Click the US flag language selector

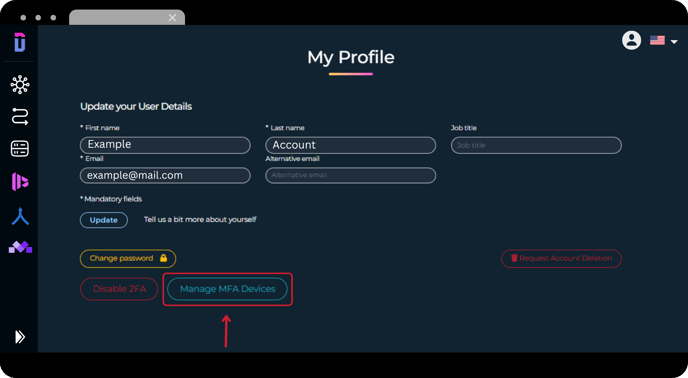click(657, 40)
